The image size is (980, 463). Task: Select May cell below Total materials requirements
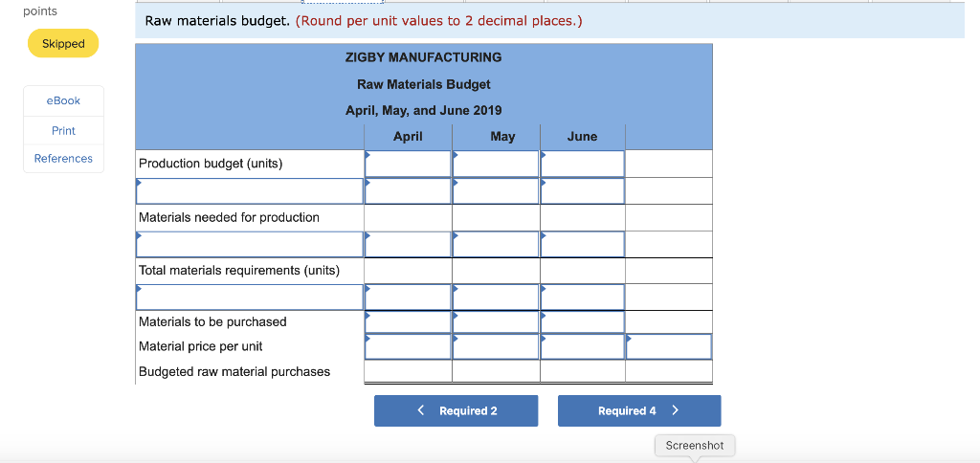(496, 297)
